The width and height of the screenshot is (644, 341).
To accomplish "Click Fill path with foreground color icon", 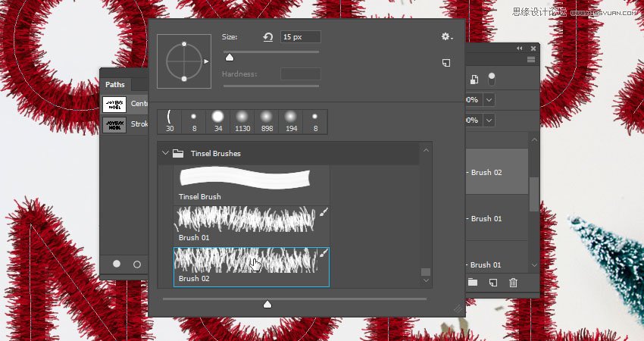I will tap(117, 264).
